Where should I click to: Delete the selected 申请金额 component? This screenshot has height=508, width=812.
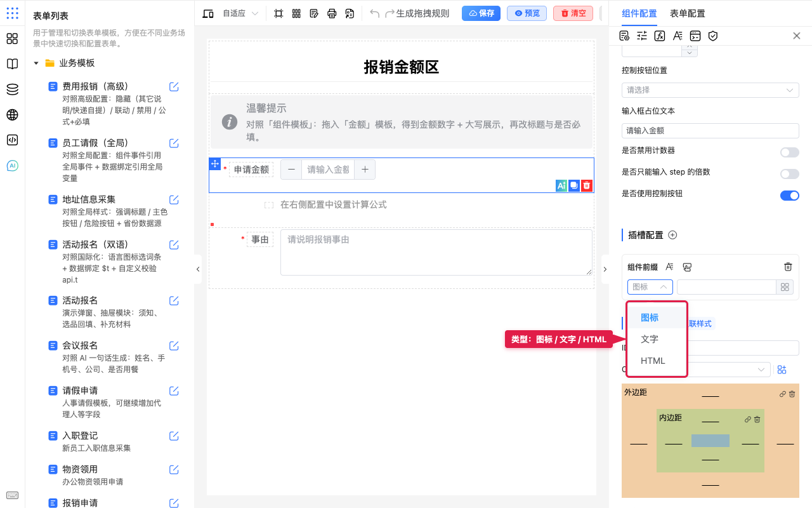587,185
